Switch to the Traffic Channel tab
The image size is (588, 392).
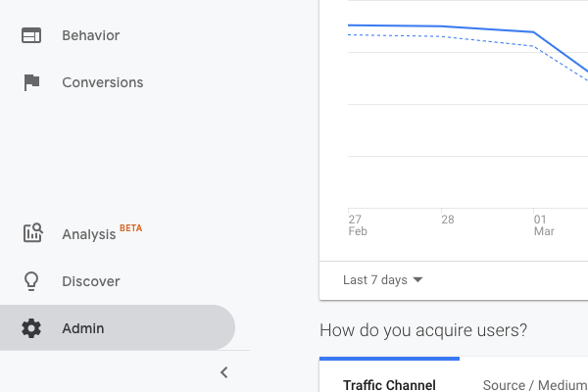coord(389,384)
